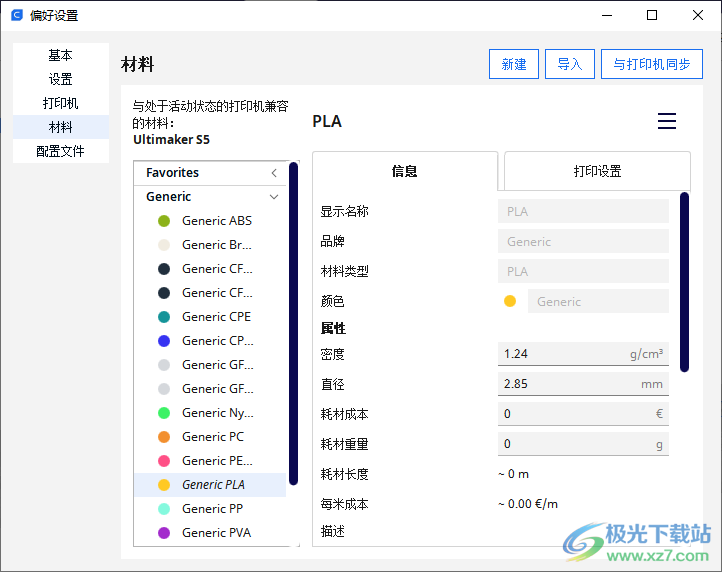This screenshot has height=572, width=722.
Task: Click the 耗材重量 weight input field
Action: [x=583, y=444]
